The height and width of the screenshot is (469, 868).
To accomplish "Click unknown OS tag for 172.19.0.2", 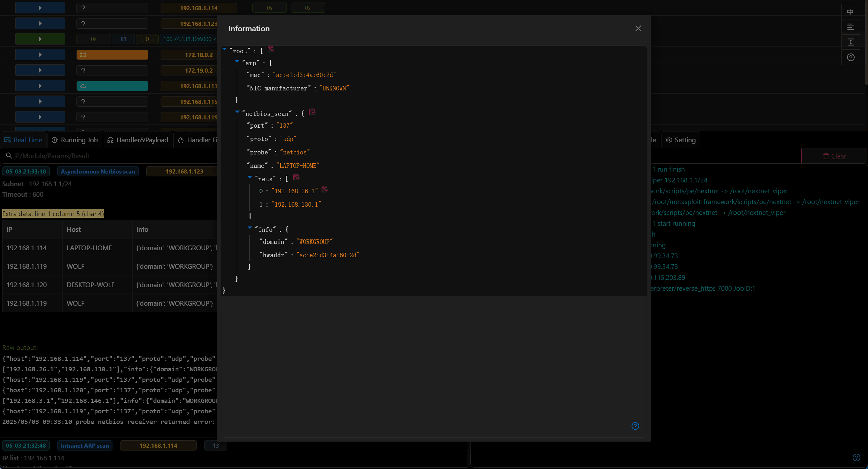I will (112, 70).
